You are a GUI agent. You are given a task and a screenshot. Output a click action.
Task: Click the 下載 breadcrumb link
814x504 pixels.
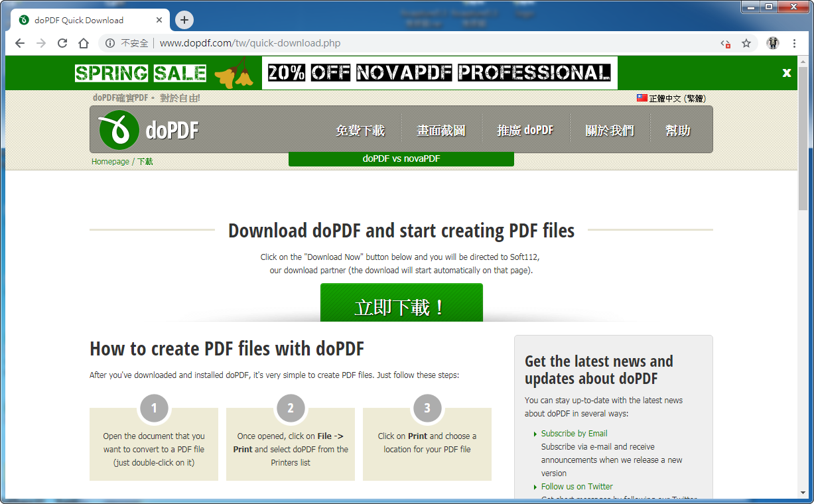coord(145,161)
